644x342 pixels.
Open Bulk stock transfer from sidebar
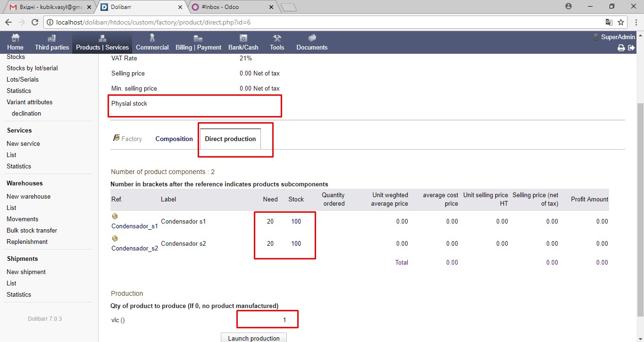(x=32, y=230)
